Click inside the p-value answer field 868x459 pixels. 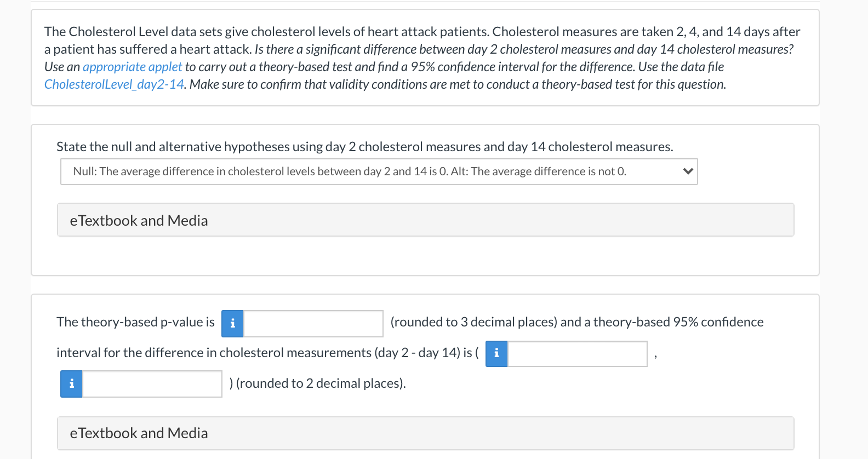pyautogui.click(x=312, y=323)
